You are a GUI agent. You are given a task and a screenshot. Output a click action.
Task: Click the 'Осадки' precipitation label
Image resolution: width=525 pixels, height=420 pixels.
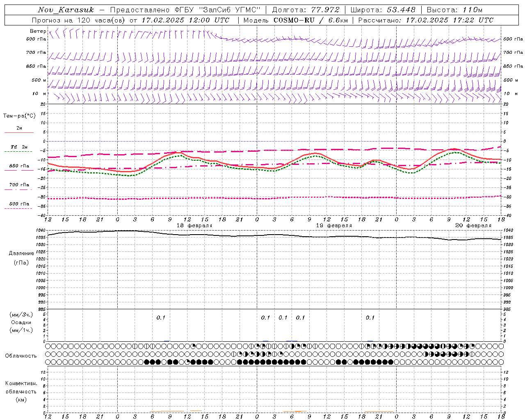click(21, 322)
